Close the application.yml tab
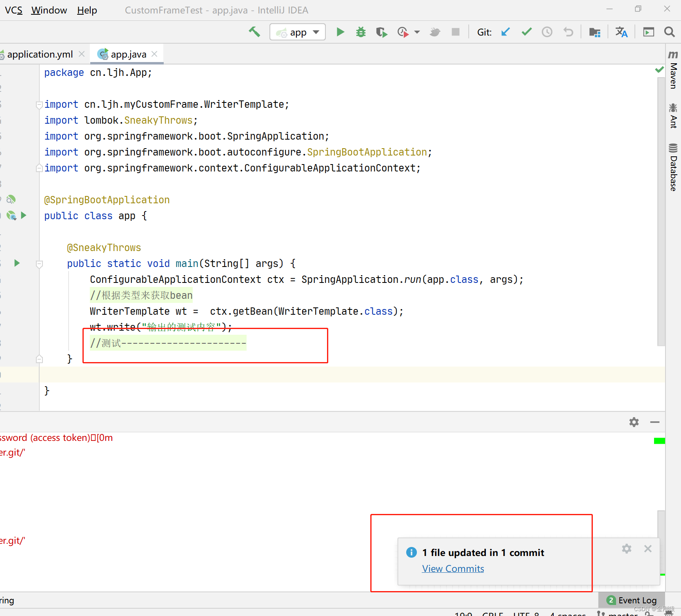Viewport: 681px width, 616px height. click(x=82, y=54)
